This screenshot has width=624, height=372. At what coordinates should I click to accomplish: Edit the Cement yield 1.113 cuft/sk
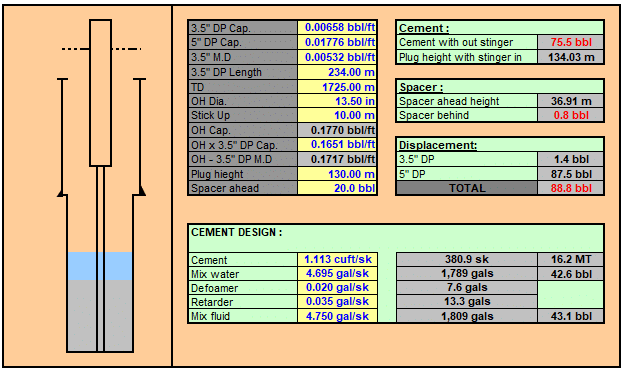tap(337, 259)
